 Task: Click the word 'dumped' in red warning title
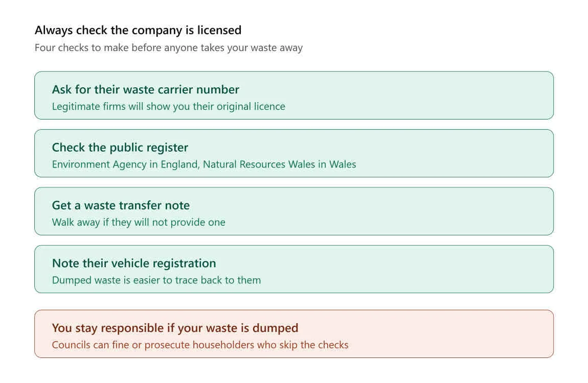pos(275,328)
